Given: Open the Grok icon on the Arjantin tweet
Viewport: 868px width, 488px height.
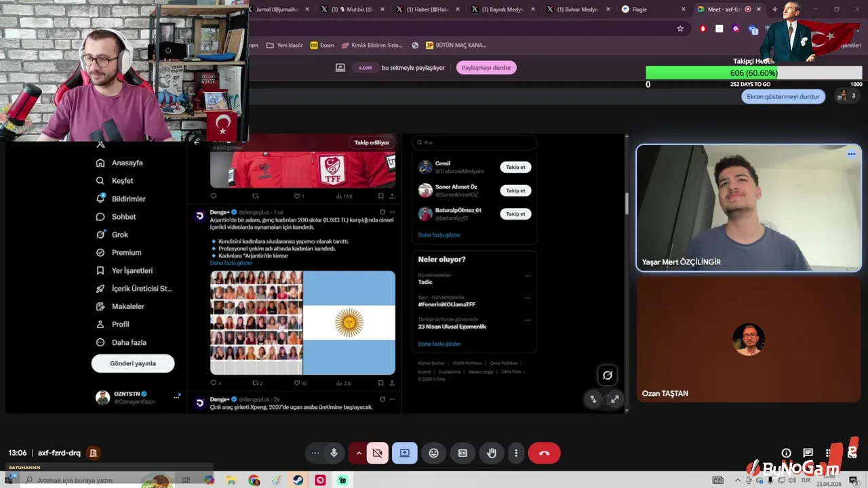Looking at the screenshot, I should (x=382, y=212).
